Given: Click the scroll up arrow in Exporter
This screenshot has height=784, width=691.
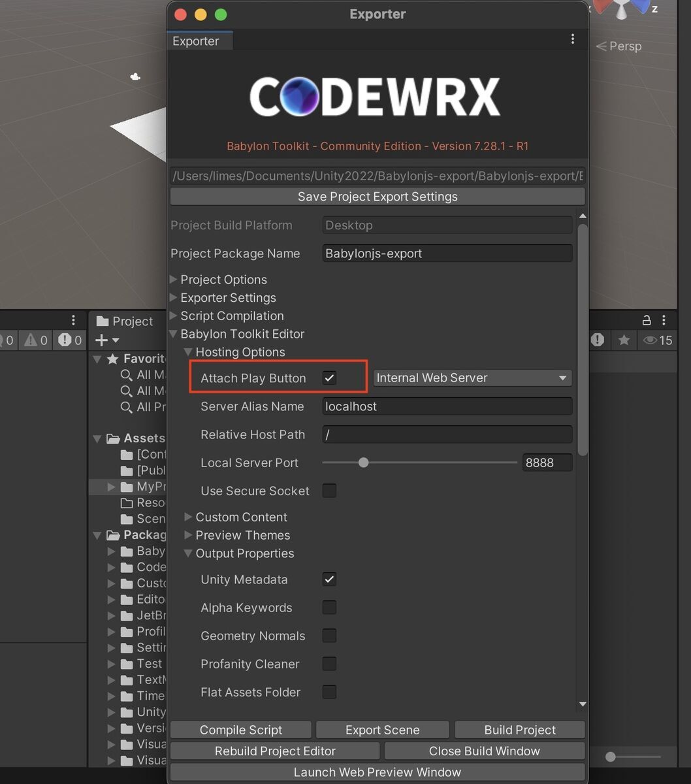Looking at the screenshot, I should 583,216.
